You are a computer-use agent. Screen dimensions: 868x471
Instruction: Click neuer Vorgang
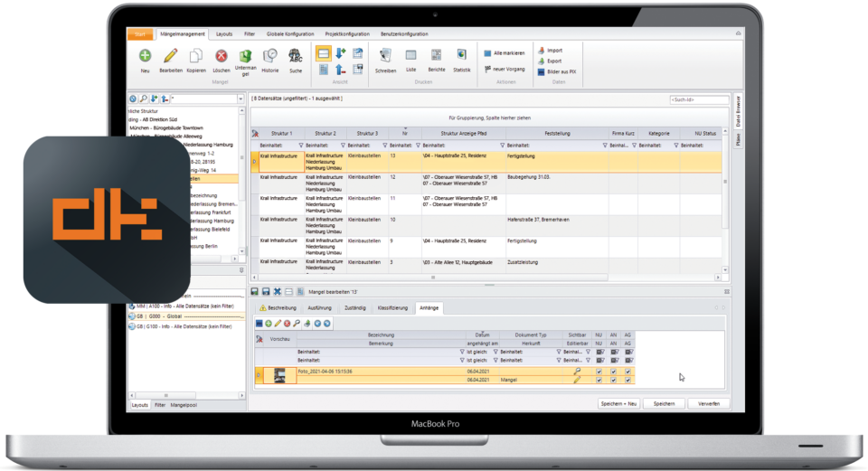click(505, 70)
